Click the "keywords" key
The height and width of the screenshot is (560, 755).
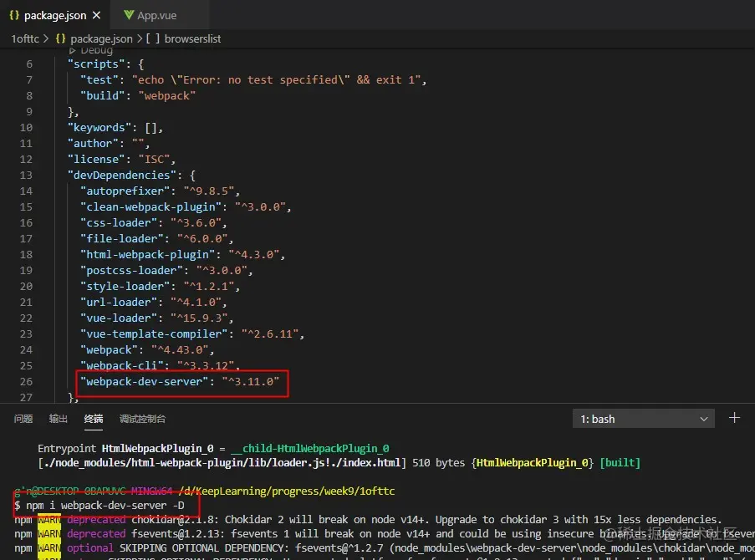99,128
